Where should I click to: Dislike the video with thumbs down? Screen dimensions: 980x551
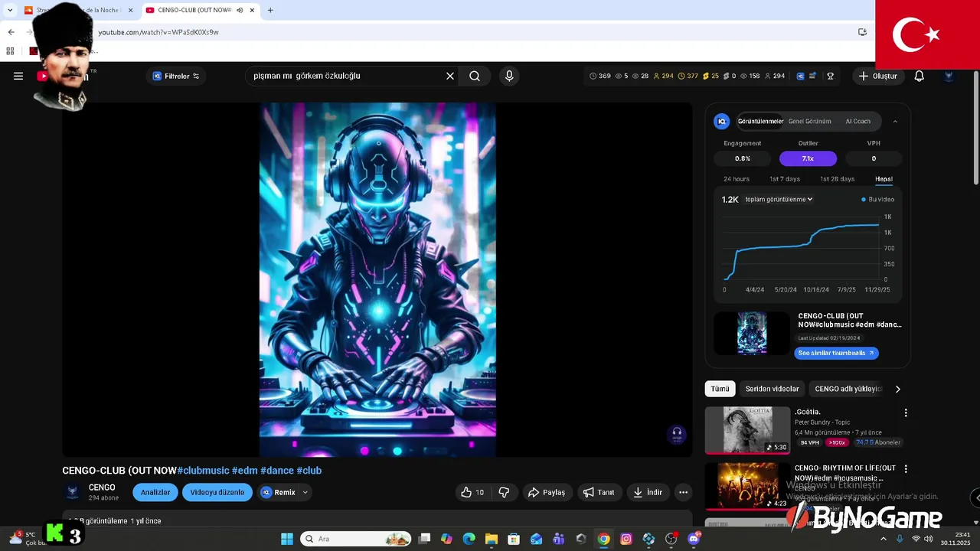[x=504, y=492]
